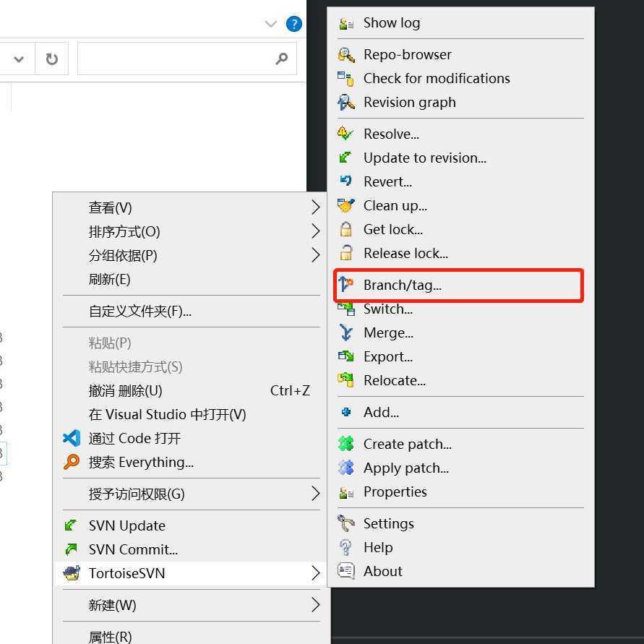
Task: Click the Settings wrench icon
Action: 345,523
